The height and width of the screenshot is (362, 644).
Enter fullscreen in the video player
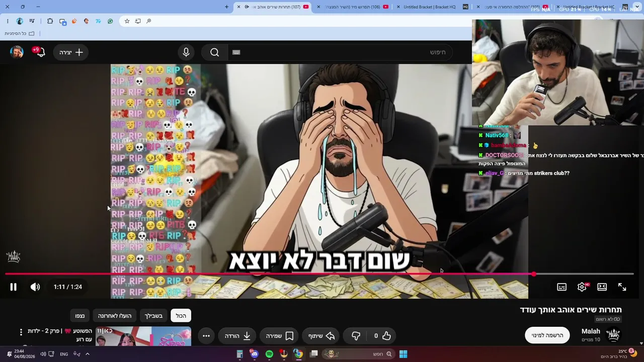[622, 287]
